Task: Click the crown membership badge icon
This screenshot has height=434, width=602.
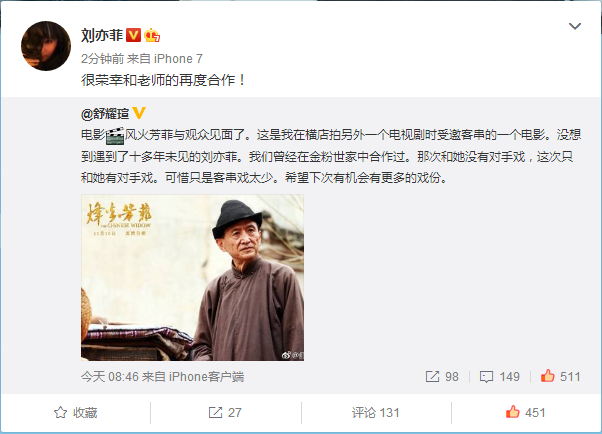Action: (x=152, y=35)
